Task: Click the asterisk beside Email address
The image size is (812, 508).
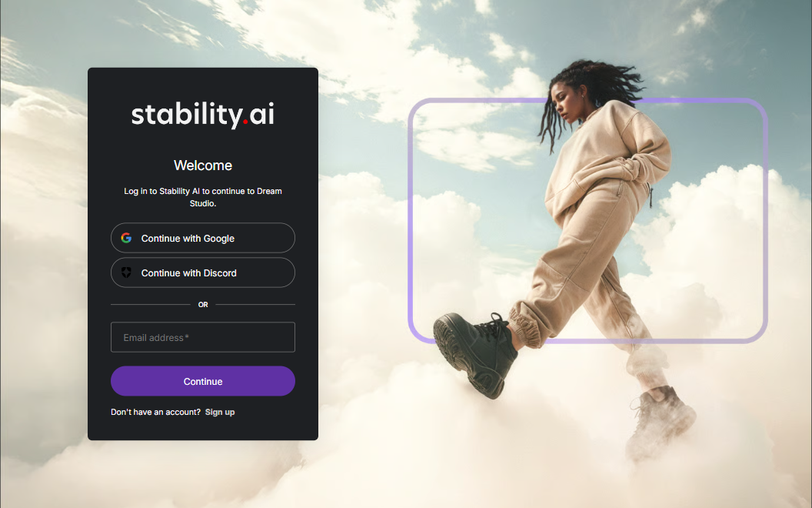Action: (x=187, y=337)
